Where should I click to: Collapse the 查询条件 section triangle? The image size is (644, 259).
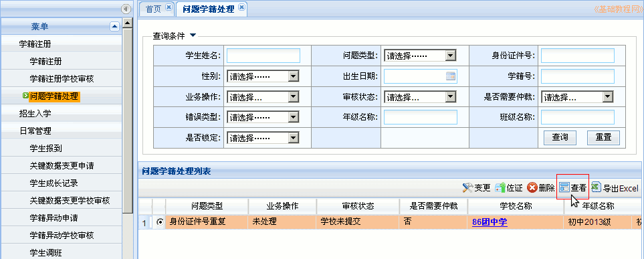point(193,35)
